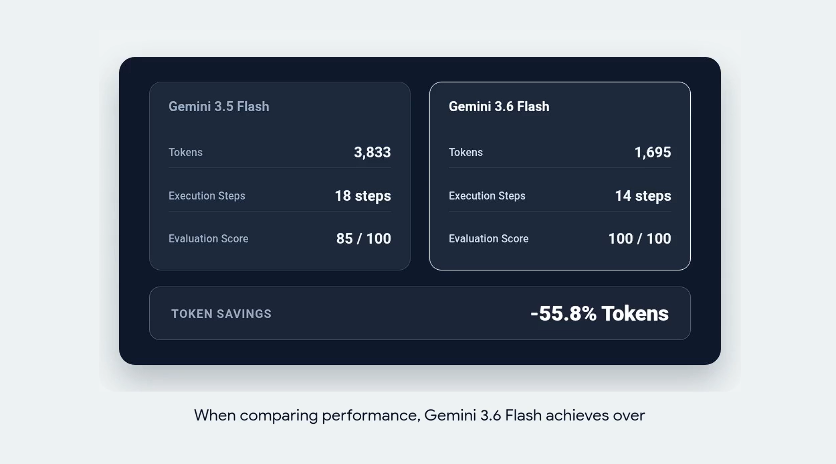Screen dimensions: 836x464
Task: Click Execution Steps label in 3.5 Flash card
Action: pyautogui.click(x=207, y=196)
